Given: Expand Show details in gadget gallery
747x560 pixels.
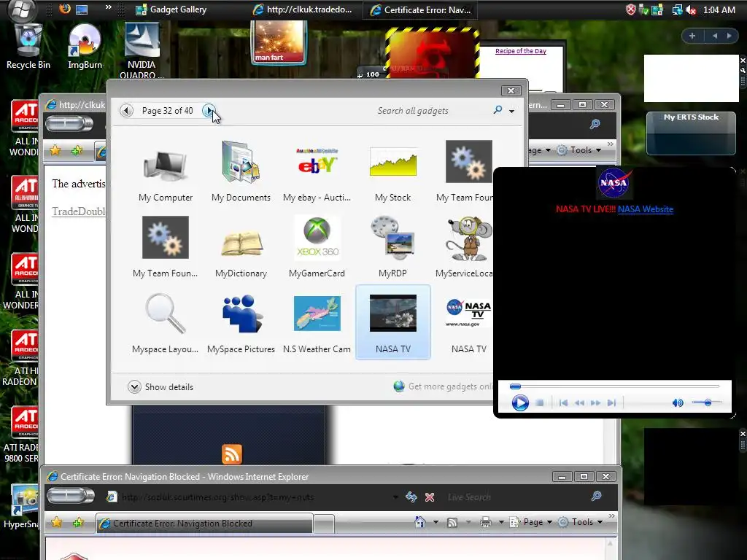Looking at the screenshot, I should (161, 386).
